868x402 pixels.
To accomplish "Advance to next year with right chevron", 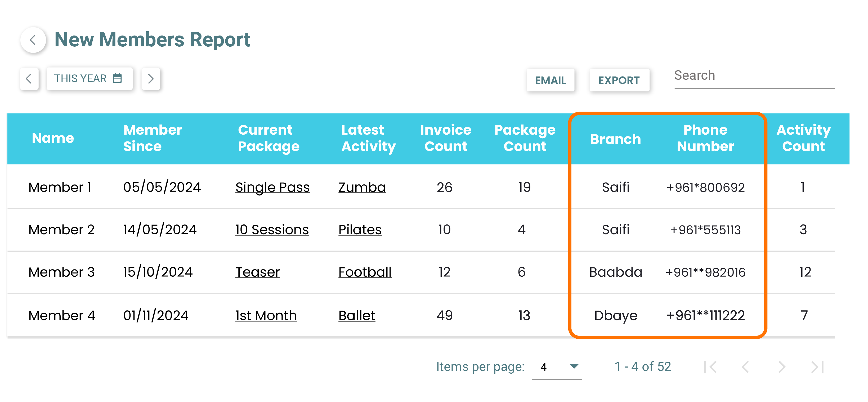I will (151, 79).
